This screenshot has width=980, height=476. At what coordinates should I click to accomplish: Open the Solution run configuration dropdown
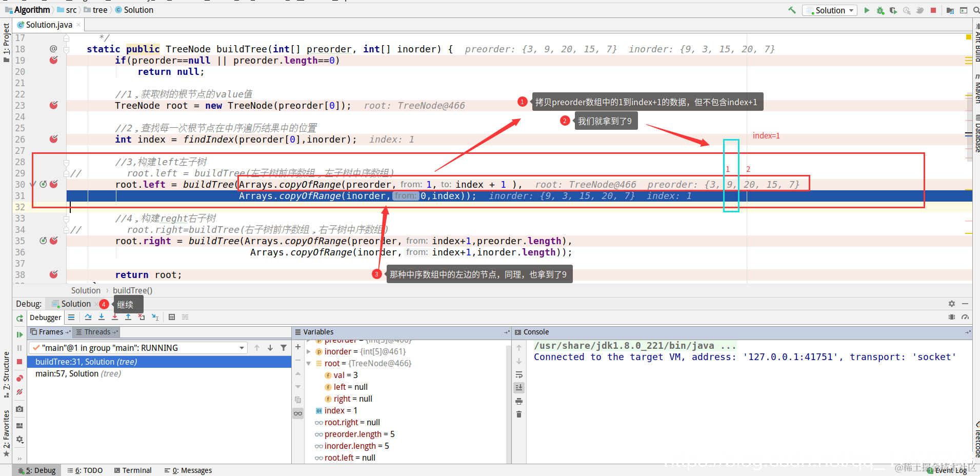830,10
